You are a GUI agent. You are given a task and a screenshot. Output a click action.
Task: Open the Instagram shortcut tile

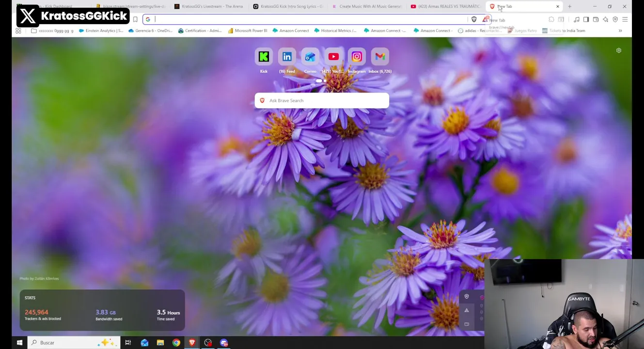[357, 57]
